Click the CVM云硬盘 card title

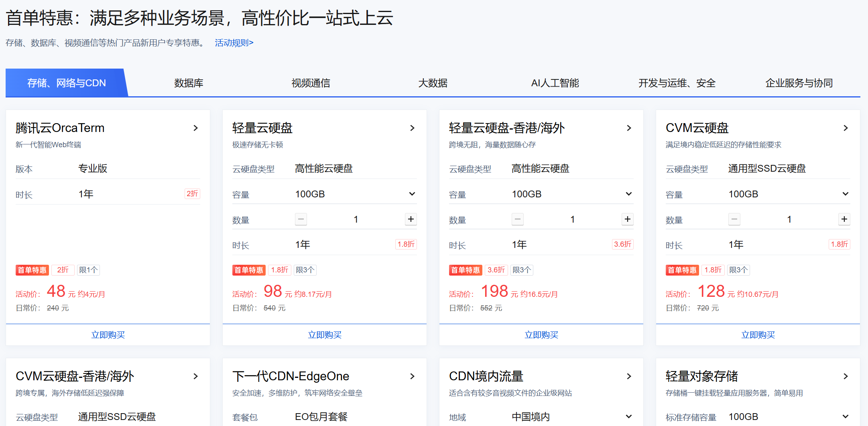pos(697,128)
